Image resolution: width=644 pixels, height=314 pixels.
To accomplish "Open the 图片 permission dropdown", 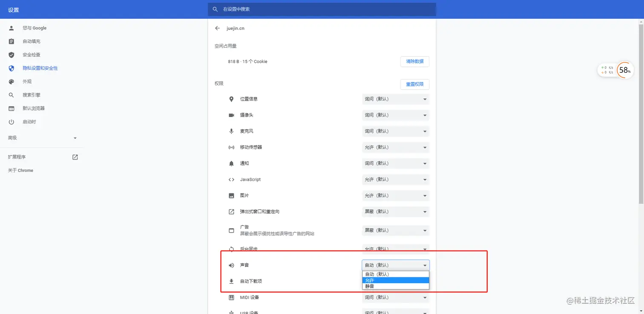I will 395,196.
